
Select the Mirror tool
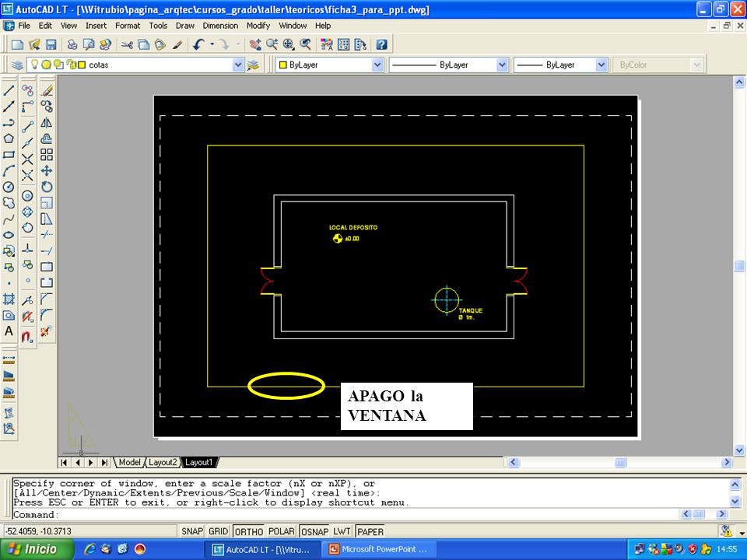tap(47, 122)
